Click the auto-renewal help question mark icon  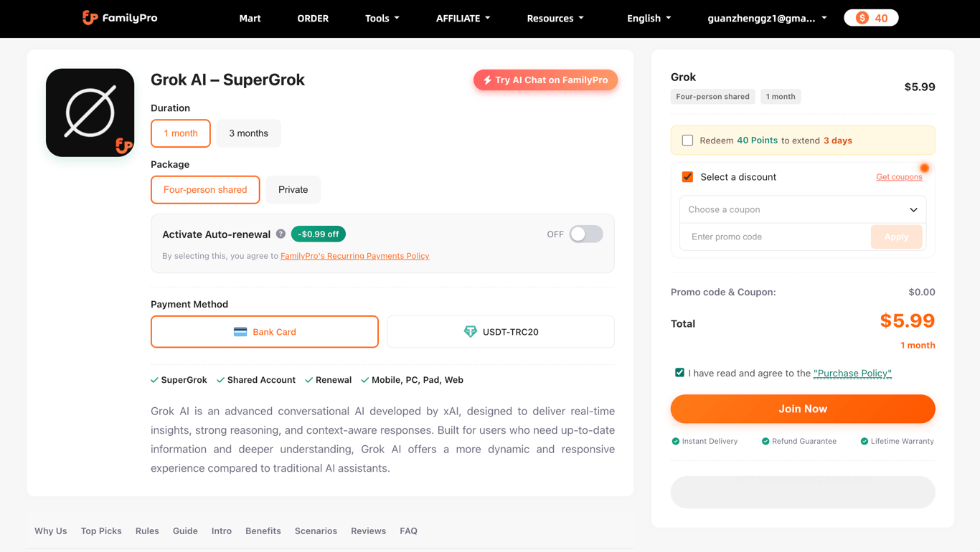281,234
